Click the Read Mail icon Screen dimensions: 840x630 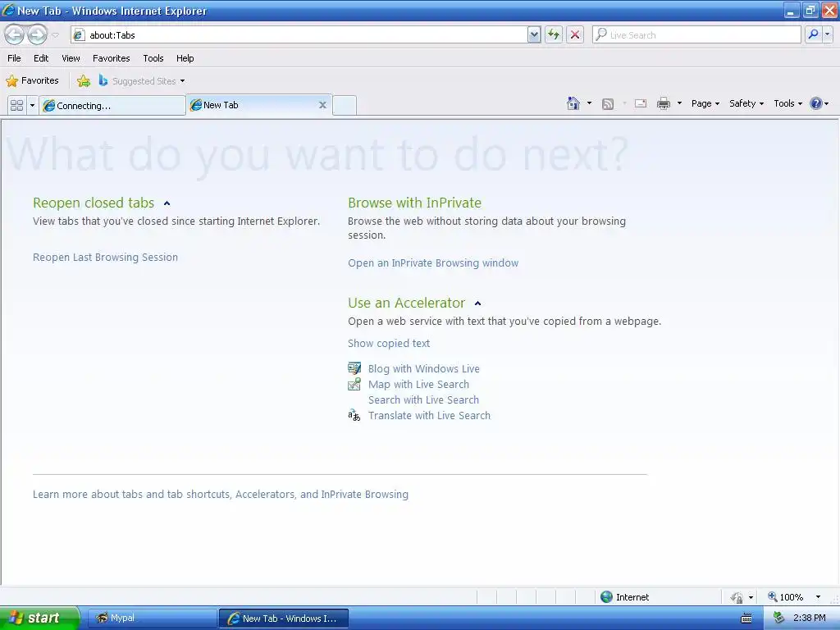click(641, 103)
